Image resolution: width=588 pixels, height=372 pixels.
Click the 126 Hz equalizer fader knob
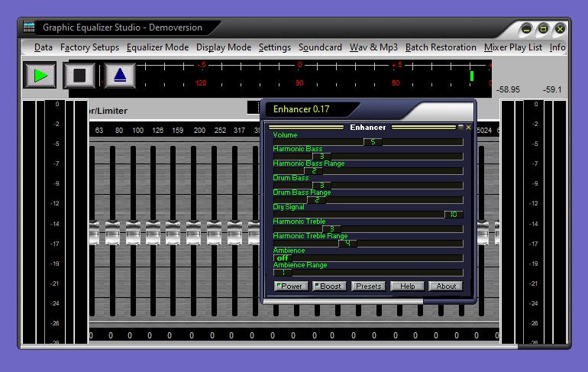pos(153,233)
